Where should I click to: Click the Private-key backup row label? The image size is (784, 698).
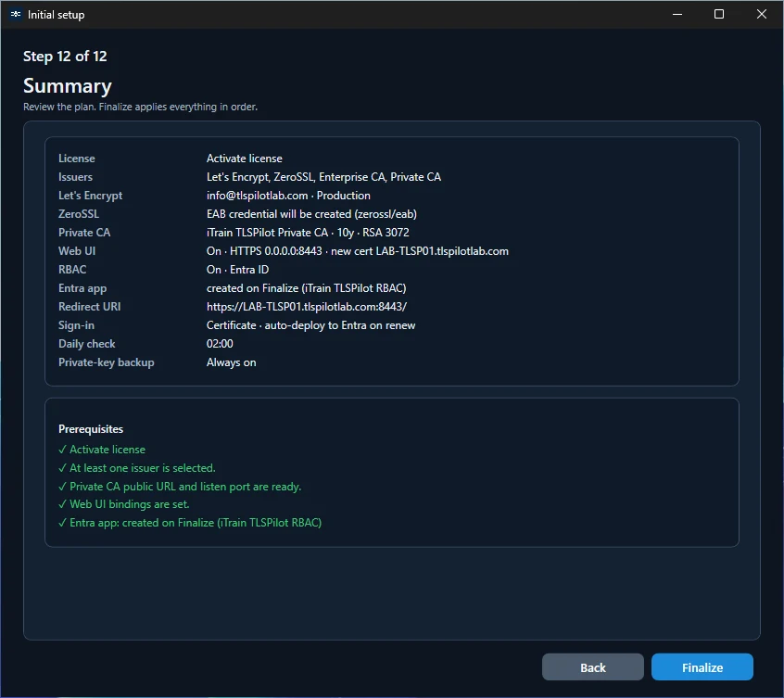click(107, 362)
